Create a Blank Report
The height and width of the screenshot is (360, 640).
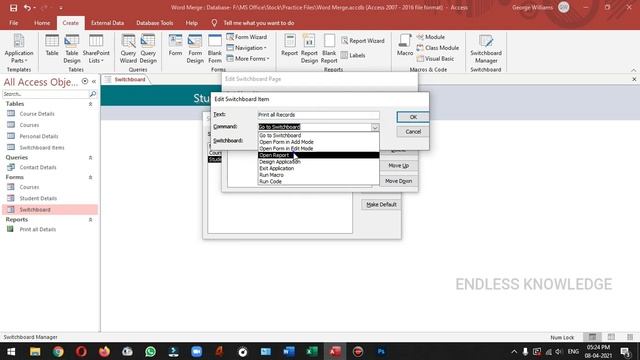coord(329,49)
